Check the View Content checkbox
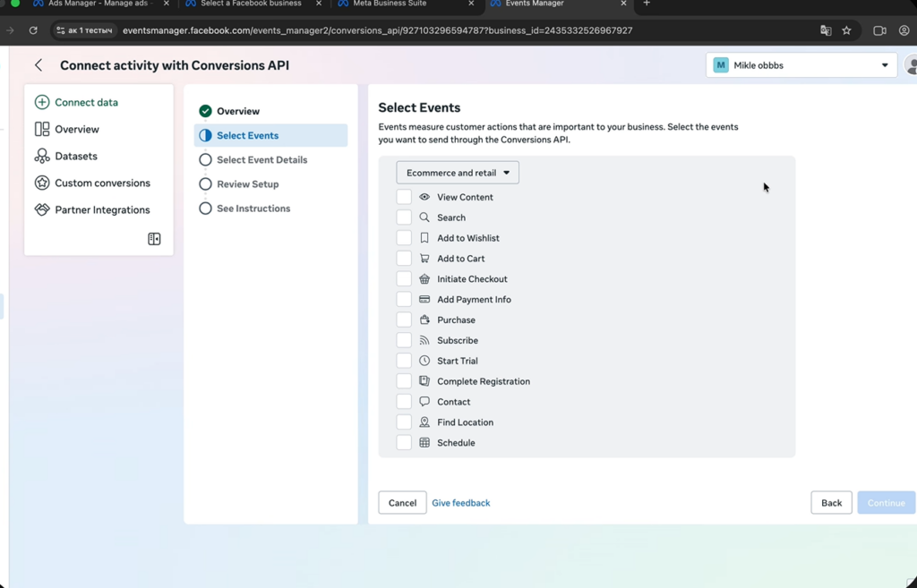 click(x=404, y=197)
